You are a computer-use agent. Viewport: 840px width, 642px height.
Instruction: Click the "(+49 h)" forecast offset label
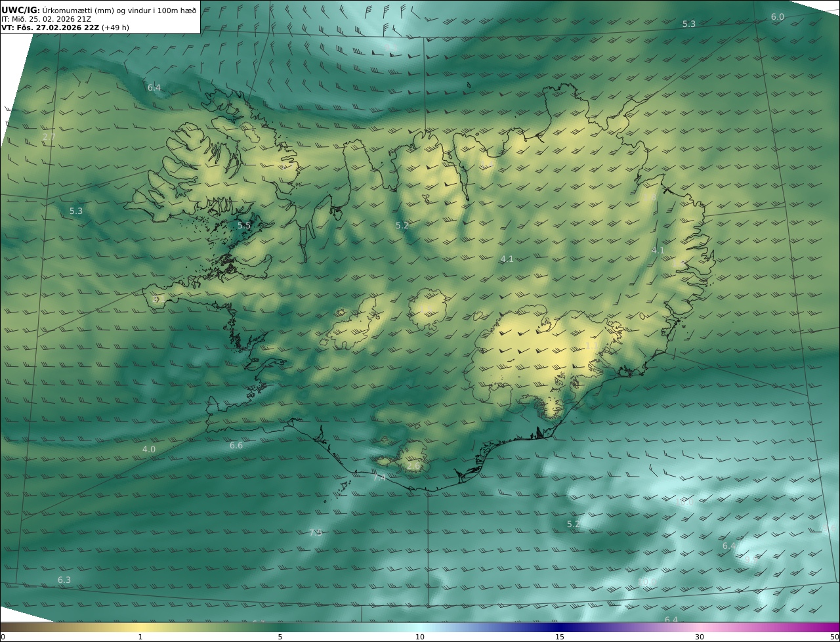click(x=115, y=28)
